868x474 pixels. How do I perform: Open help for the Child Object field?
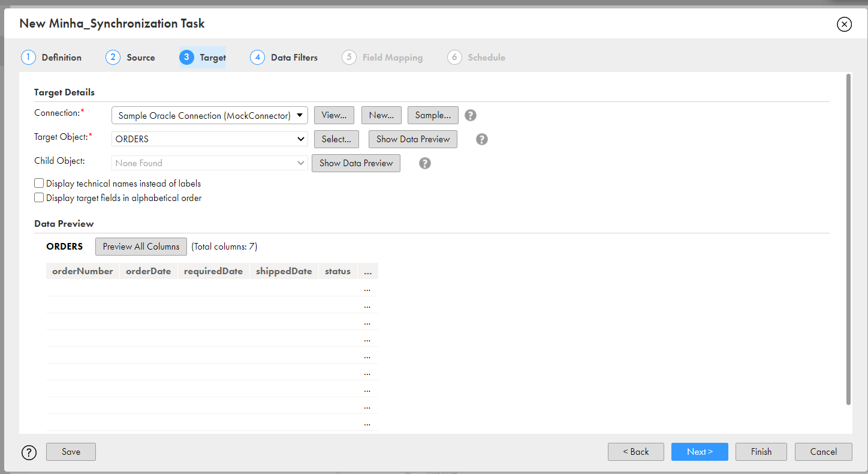pos(425,163)
